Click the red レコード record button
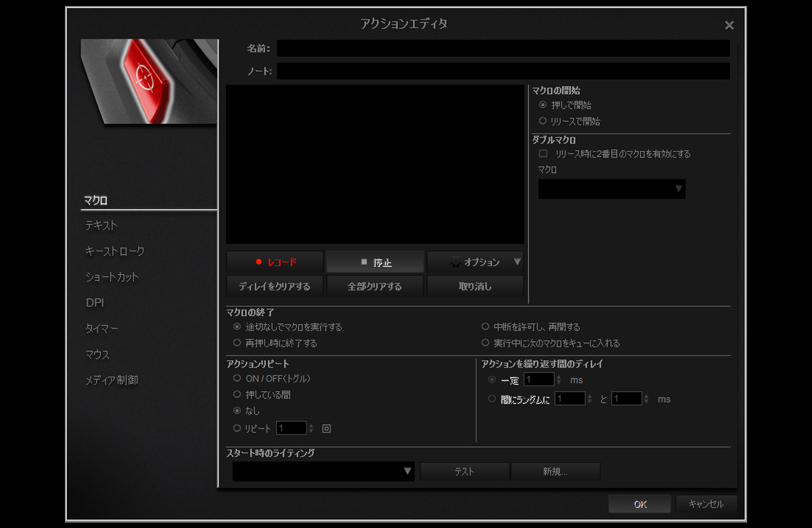812x528 pixels. coord(275,262)
